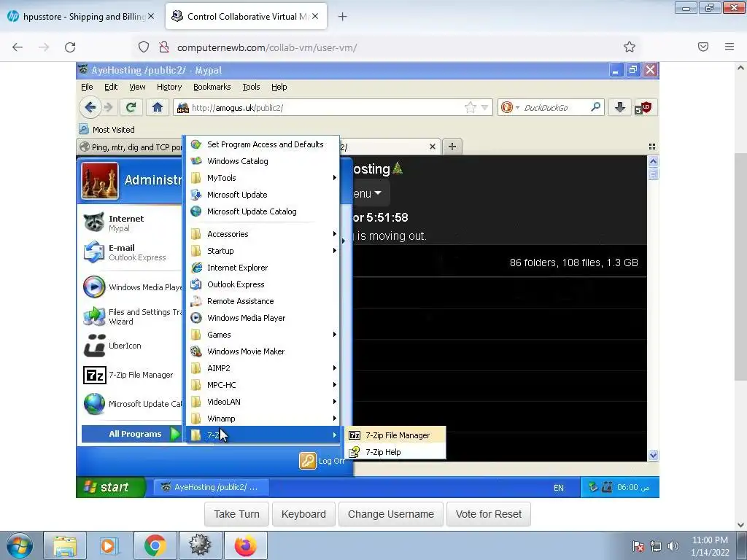Open Windows Catalog program entry

point(263,161)
